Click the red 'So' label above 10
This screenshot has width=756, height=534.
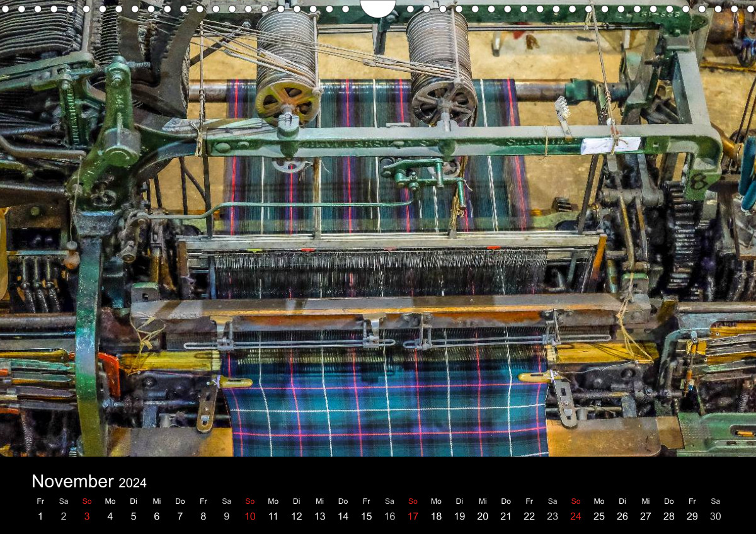[x=250, y=501]
